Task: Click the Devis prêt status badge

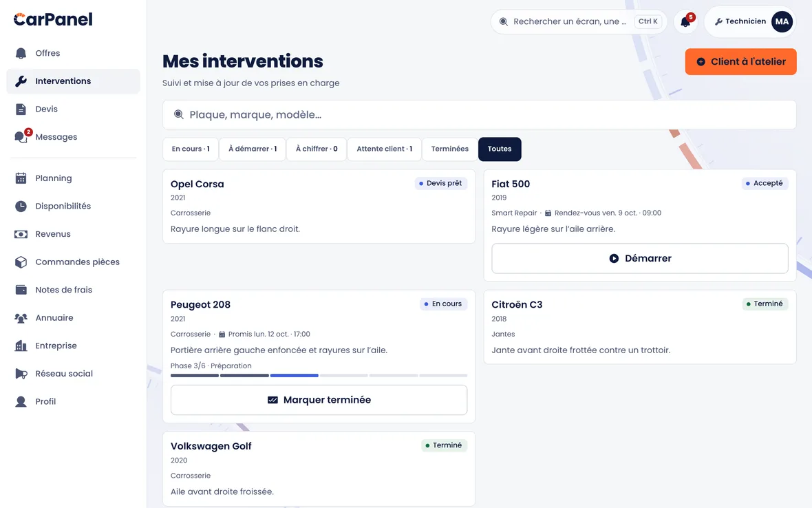Action: 441,183
